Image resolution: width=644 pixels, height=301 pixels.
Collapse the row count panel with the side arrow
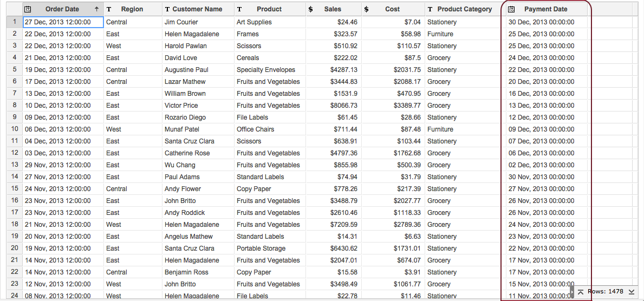(572, 292)
